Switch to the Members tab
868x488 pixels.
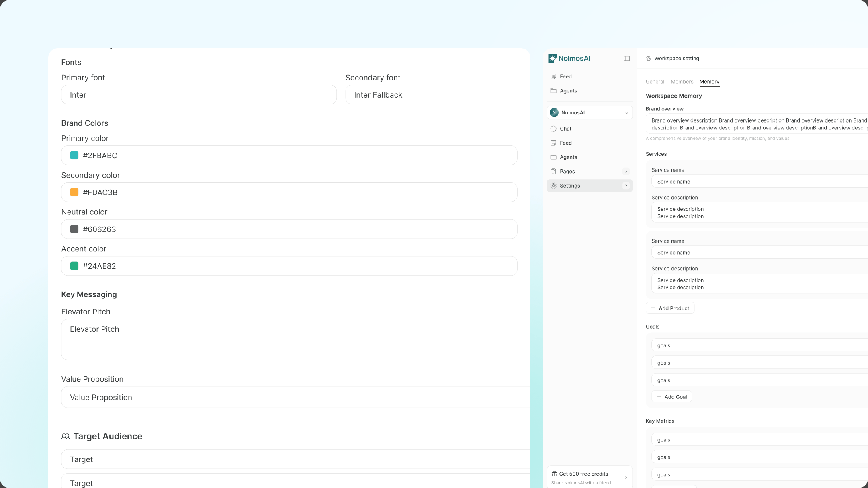click(682, 82)
